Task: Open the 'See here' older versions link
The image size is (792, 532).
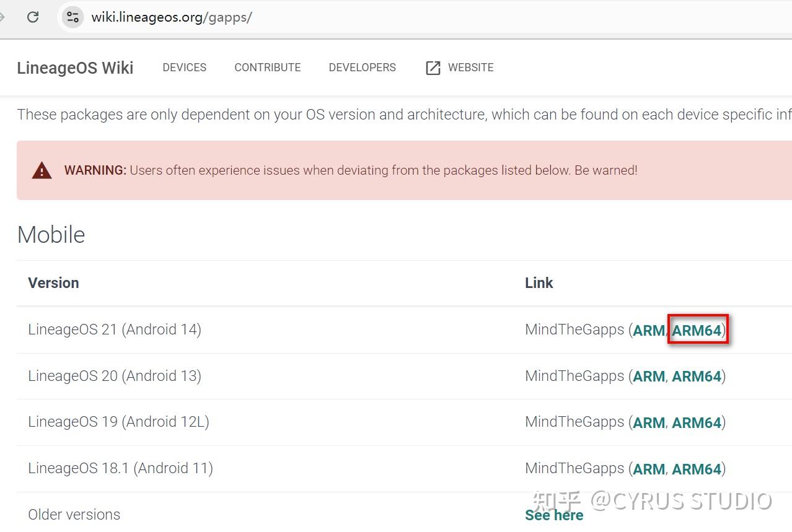Action: [553, 515]
